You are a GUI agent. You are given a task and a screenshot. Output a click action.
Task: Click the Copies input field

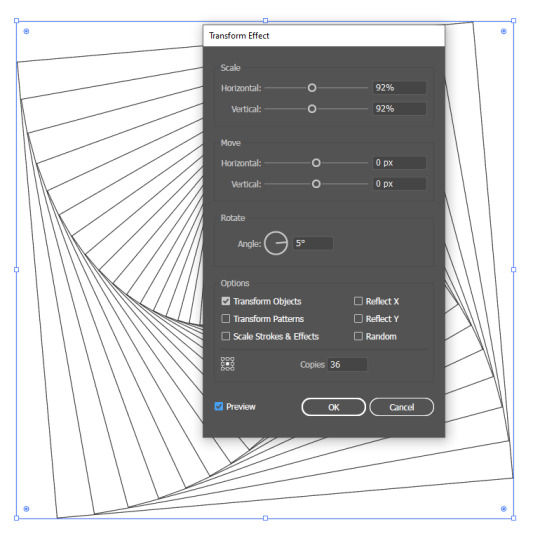point(347,364)
